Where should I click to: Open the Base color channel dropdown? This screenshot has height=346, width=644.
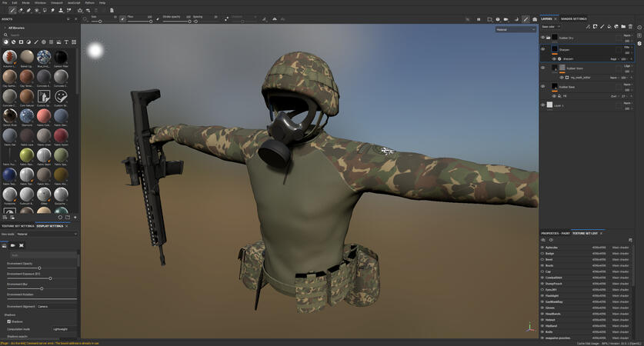551,27
